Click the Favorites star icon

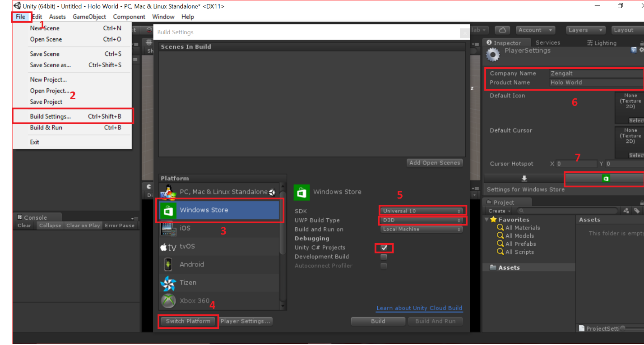493,220
